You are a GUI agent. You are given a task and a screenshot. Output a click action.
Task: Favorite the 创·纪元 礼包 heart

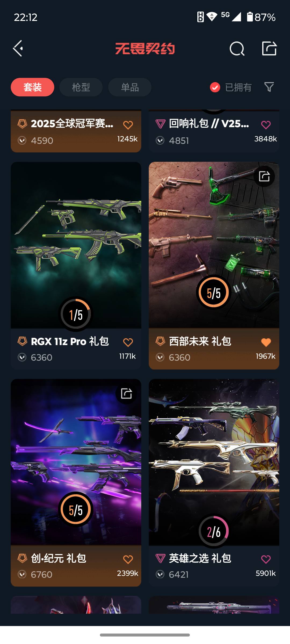pyautogui.click(x=128, y=559)
